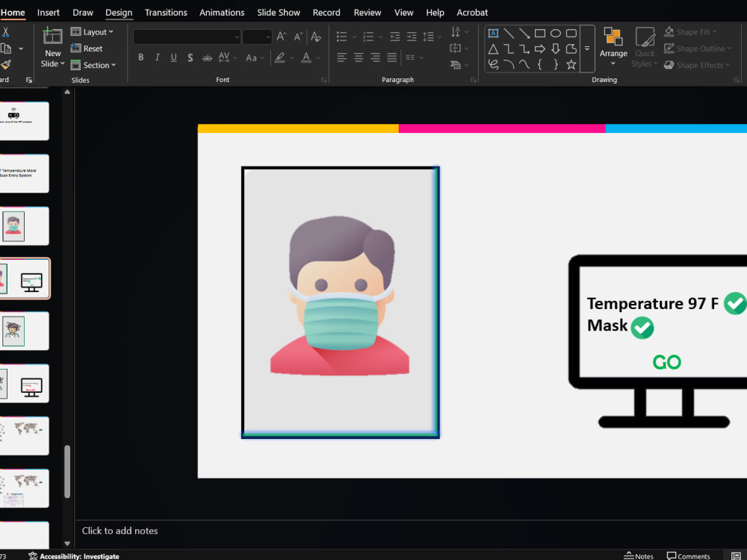Viewport: 747px width, 560px height.
Task: Switch to the Design tab
Action: pyautogui.click(x=119, y=13)
